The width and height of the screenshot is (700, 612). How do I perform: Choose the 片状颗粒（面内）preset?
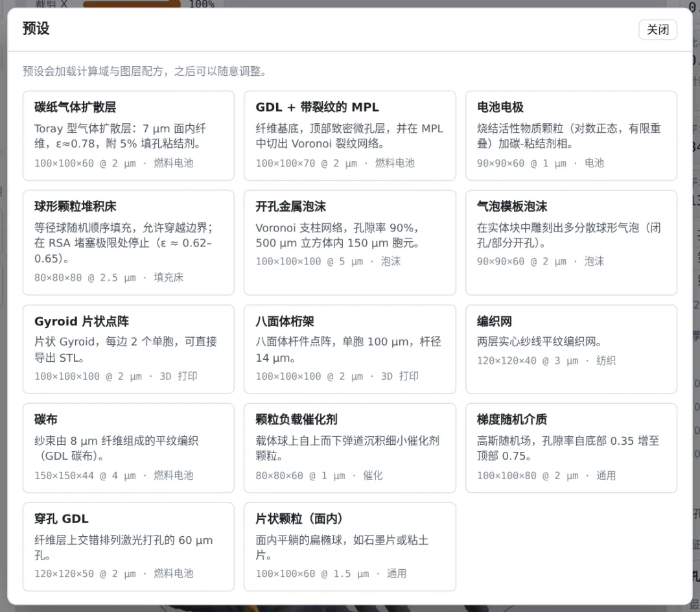click(349, 547)
